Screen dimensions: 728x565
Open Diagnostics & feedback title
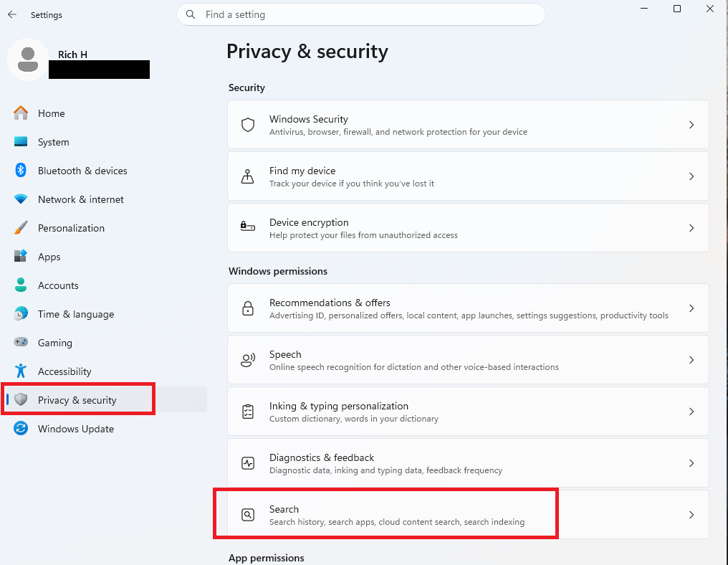[322, 457]
